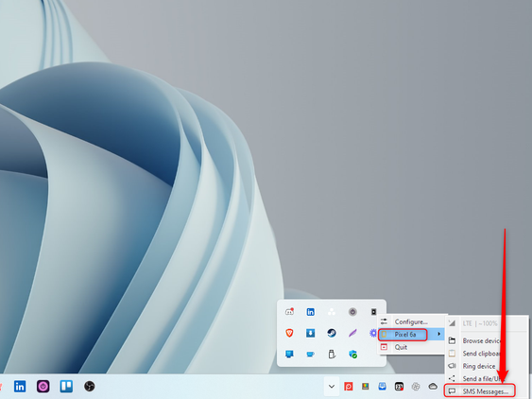Screen dimensions: 532x399
Task: Click the Configure sliders icon
Action: [x=384, y=321]
